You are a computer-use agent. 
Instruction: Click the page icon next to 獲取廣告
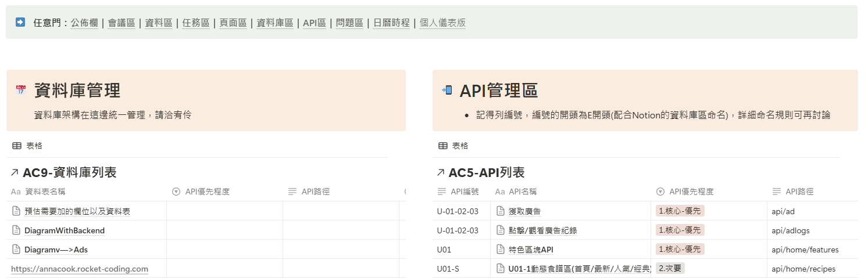(x=500, y=211)
